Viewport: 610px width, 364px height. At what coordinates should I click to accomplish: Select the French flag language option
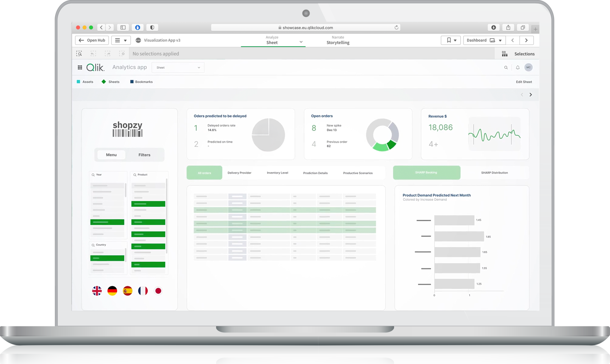[x=143, y=290]
